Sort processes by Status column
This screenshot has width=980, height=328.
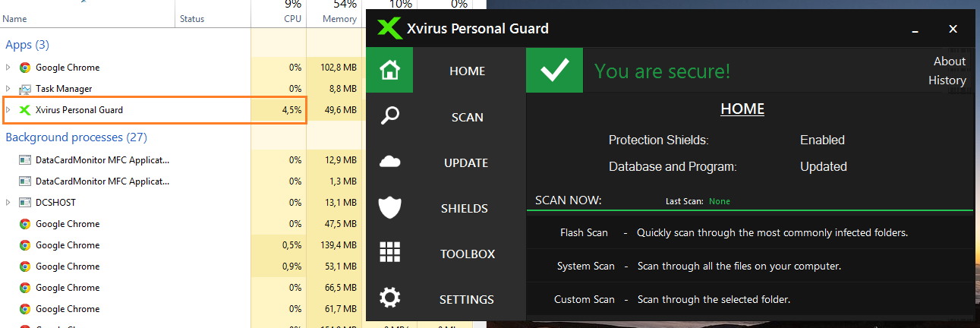[x=191, y=19]
